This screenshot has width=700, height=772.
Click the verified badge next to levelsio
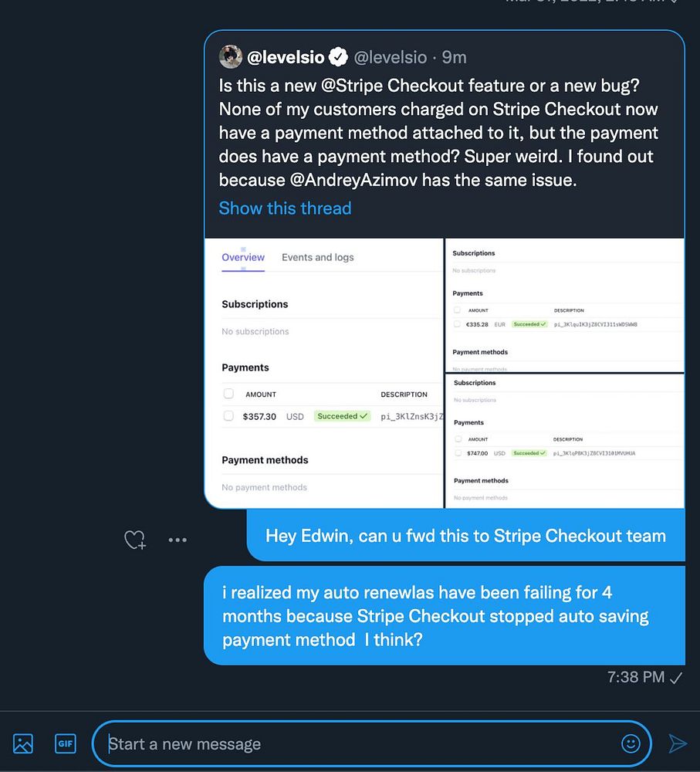(x=338, y=57)
